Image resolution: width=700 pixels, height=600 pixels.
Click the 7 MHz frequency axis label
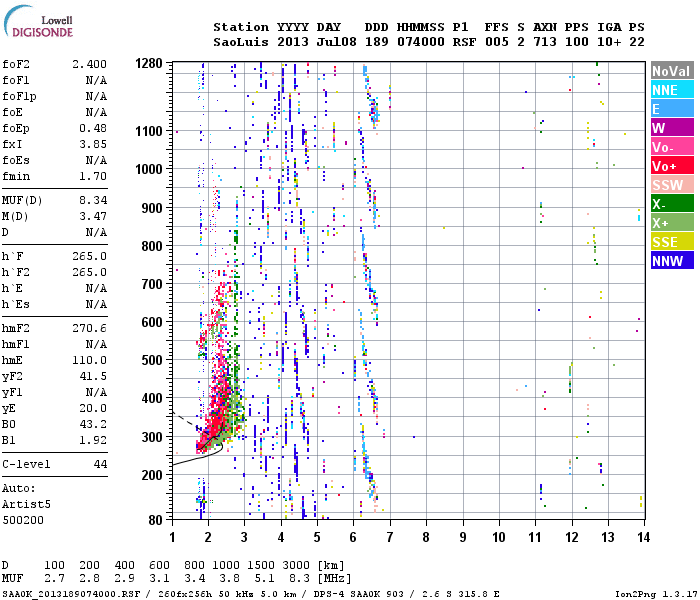click(x=390, y=537)
